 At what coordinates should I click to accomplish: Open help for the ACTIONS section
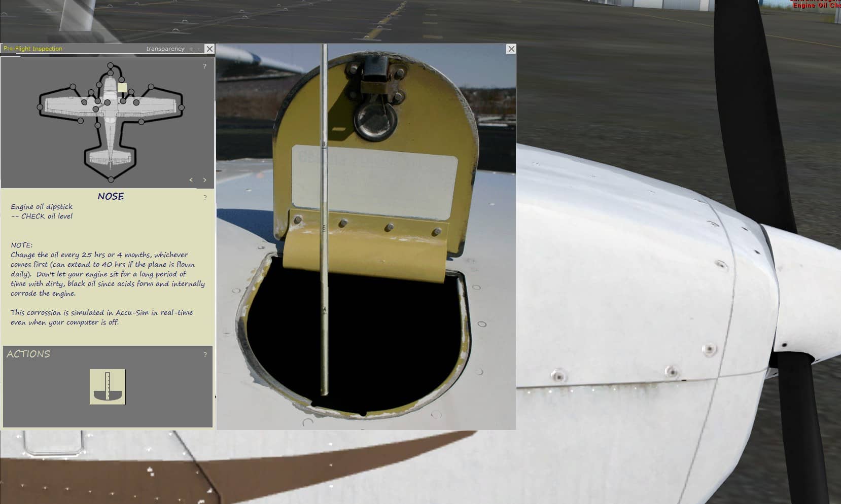coord(205,355)
